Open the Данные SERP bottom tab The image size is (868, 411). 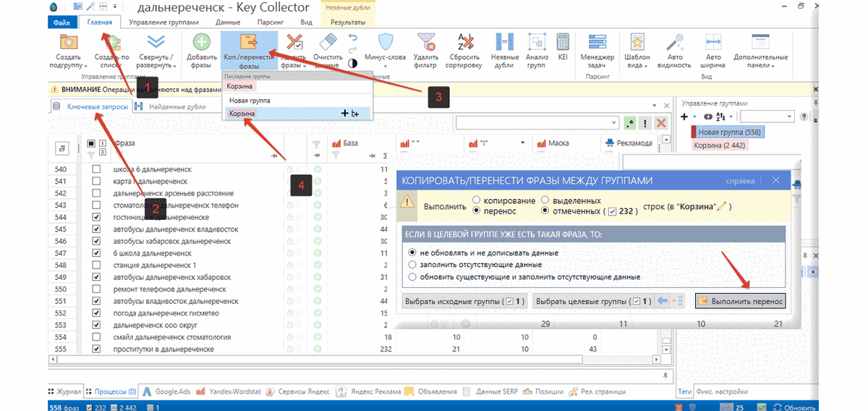point(491,391)
